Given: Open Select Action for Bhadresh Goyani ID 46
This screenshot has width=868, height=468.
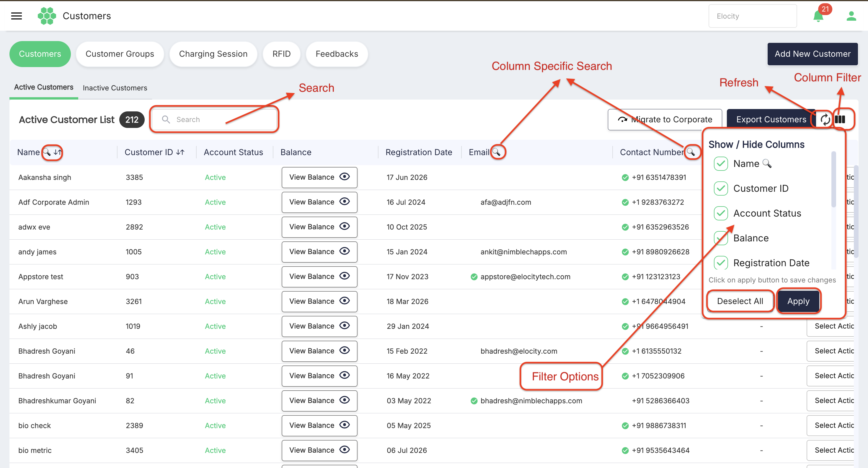Looking at the screenshot, I should coord(830,351).
